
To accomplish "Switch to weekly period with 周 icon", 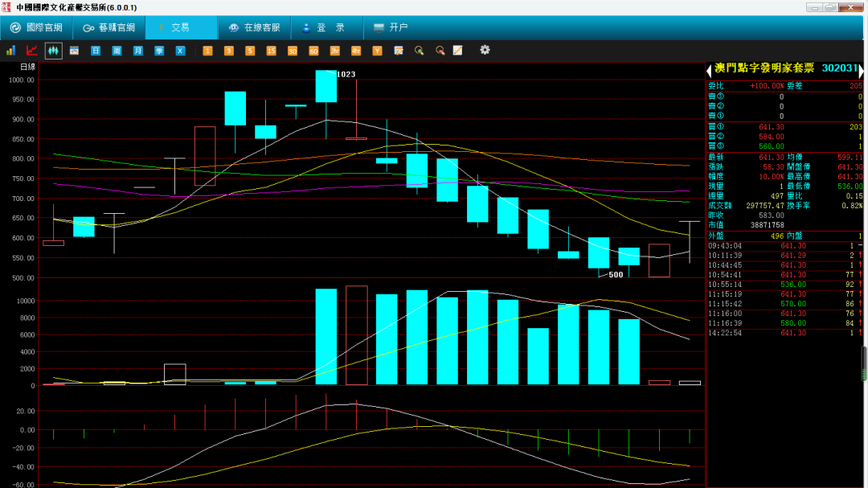I will (x=117, y=51).
